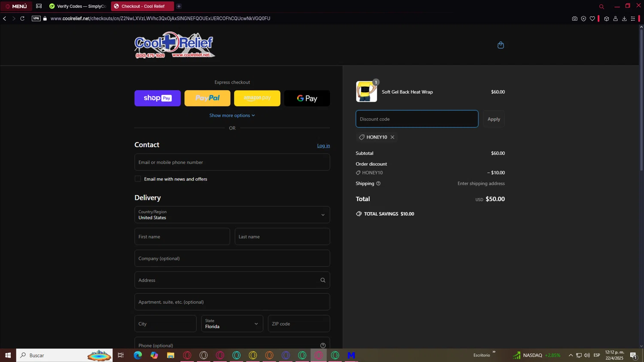This screenshot has width=644, height=362.
Task: Open the Windows Start menu
Action: [x=8, y=355]
